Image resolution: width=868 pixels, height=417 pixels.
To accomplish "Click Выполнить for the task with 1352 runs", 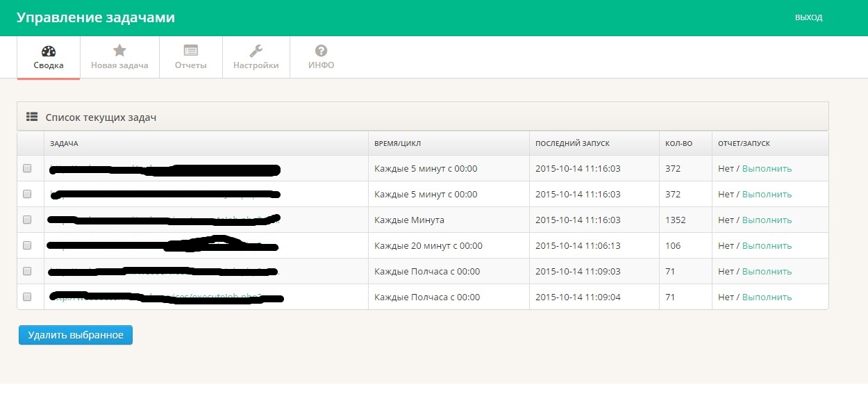I will click(x=767, y=220).
